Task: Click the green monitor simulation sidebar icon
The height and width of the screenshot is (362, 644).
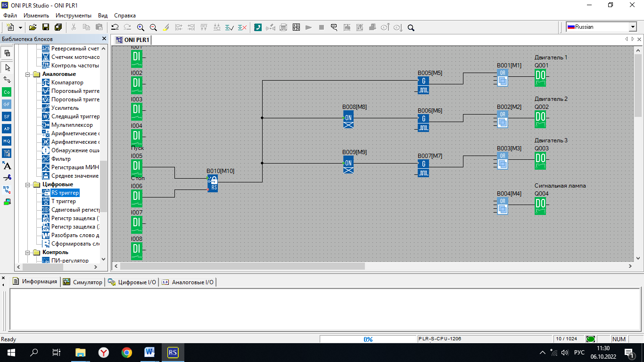Action: pos(7,202)
